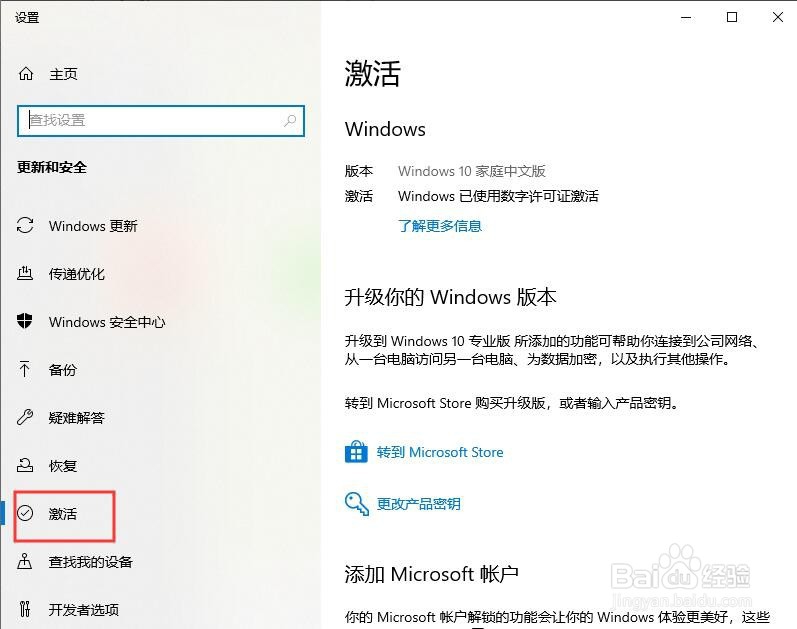Click the magnifier icon in search box
This screenshot has width=797, height=629.
pos(290,121)
